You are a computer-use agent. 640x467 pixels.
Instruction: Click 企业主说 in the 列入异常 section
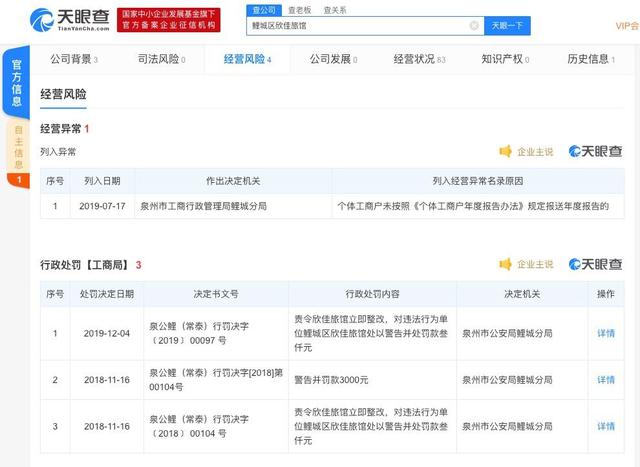point(535,152)
